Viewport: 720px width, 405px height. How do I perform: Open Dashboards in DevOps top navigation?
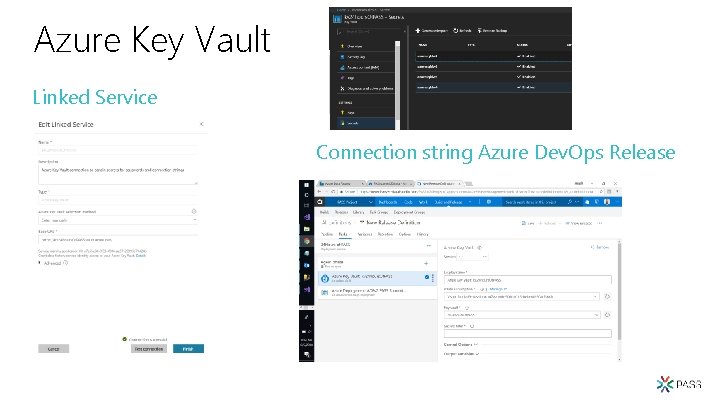388,202
